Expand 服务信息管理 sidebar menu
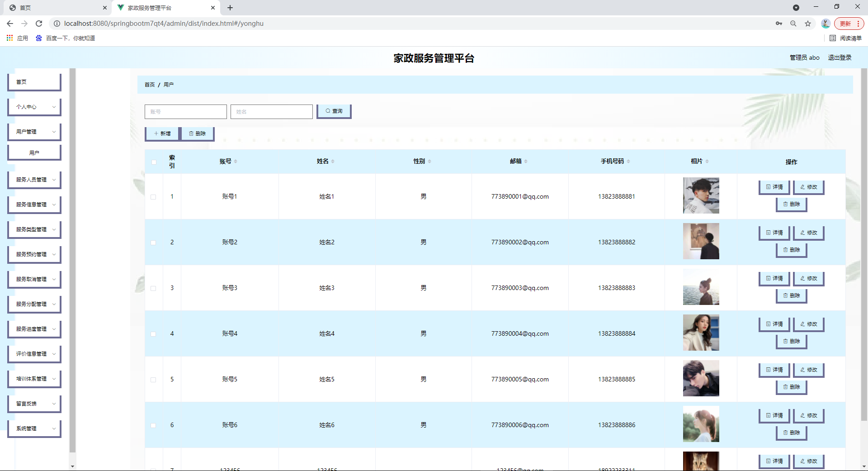Image resolution: width=868 pixels, height=471 pixels. pyautogui.click(x=34, y=205)
